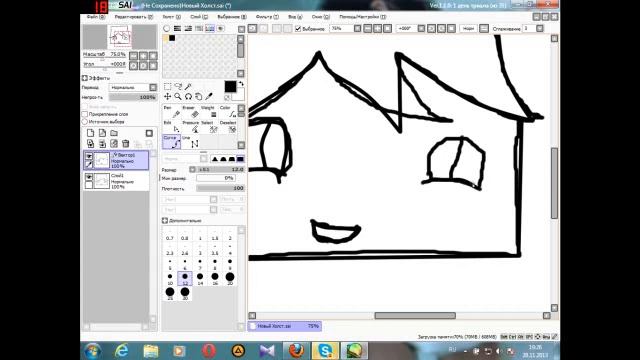The image size is (640, 360).
Task: Activate the Curve tool
Action: (x=171, y=142)
